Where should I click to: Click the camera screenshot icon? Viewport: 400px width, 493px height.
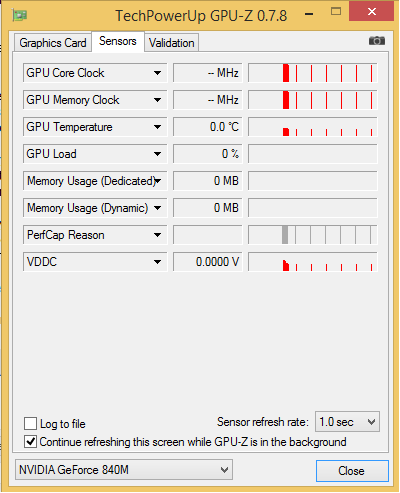coord(377,41)
